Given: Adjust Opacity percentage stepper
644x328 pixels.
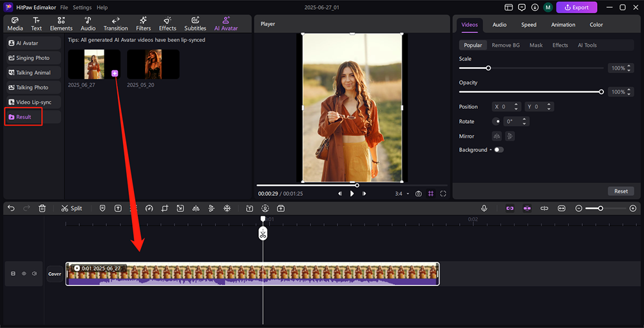Looking at the screenshot, I should click(629, 92).
